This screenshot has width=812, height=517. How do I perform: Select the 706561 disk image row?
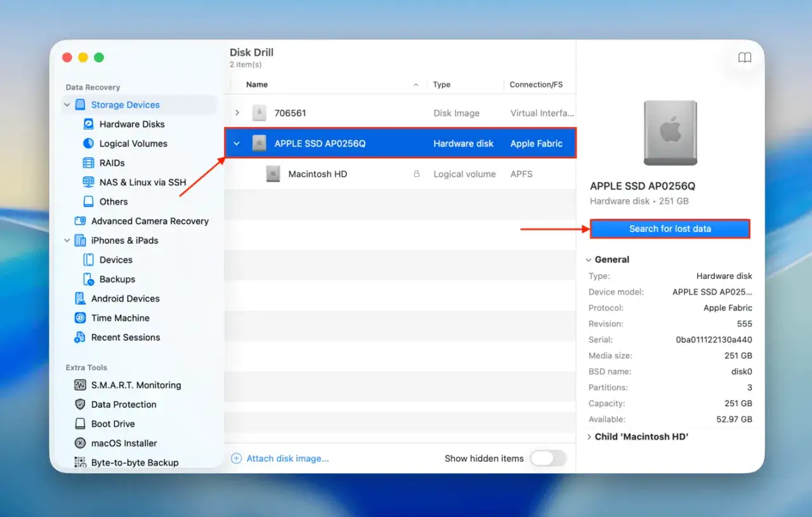(400, 113)
